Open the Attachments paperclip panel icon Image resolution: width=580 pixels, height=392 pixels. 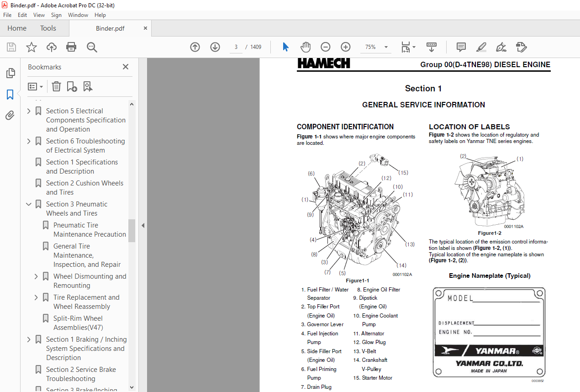pos(10,116)
